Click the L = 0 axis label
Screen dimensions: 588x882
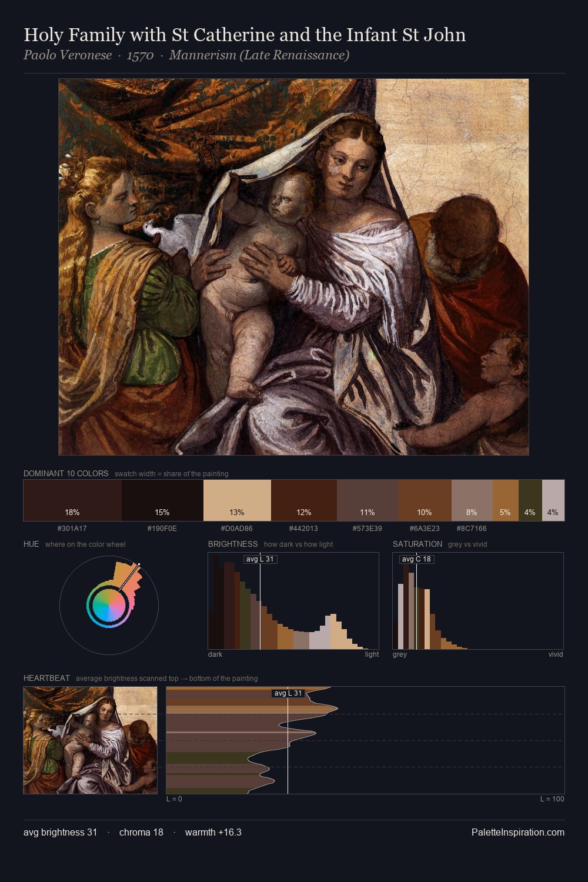(174, 799)
